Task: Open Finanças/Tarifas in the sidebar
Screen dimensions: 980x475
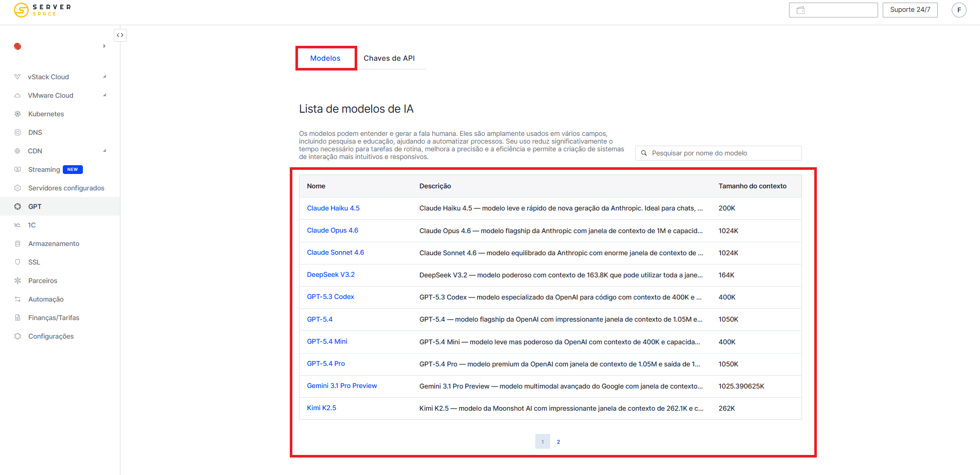Action: pyautogui.click(x=54, y=318)
